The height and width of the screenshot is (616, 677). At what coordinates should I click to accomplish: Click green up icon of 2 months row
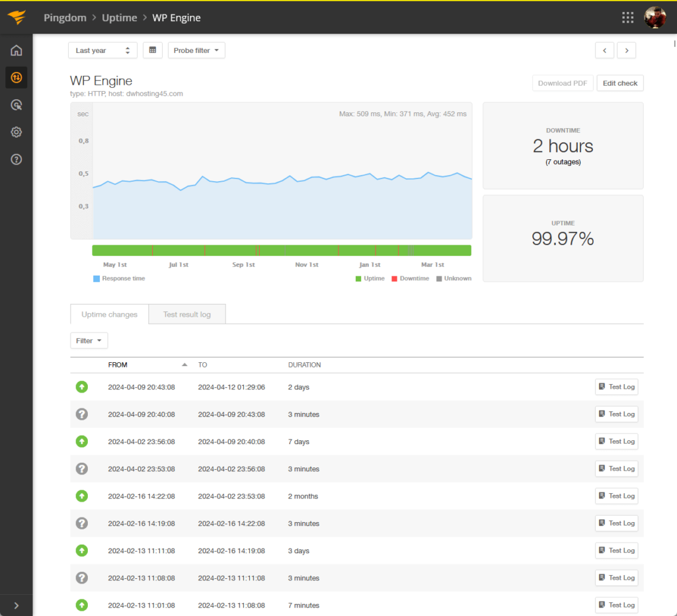pos(81,496)
